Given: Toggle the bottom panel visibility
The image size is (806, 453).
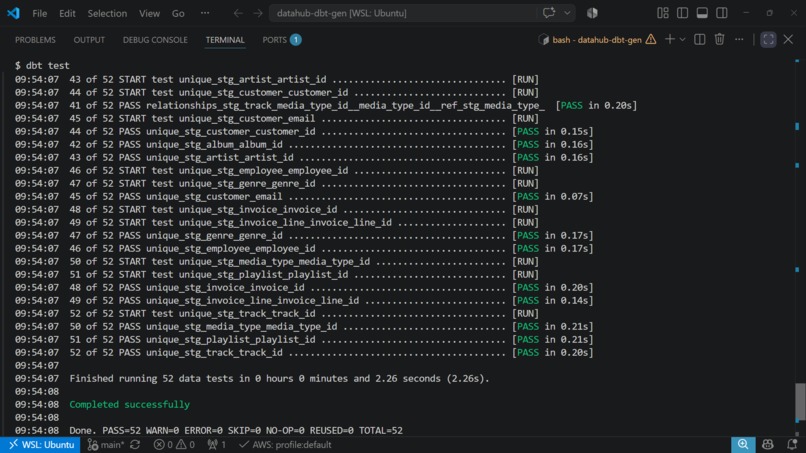Looking at the screenshot, I should [702, 13].
